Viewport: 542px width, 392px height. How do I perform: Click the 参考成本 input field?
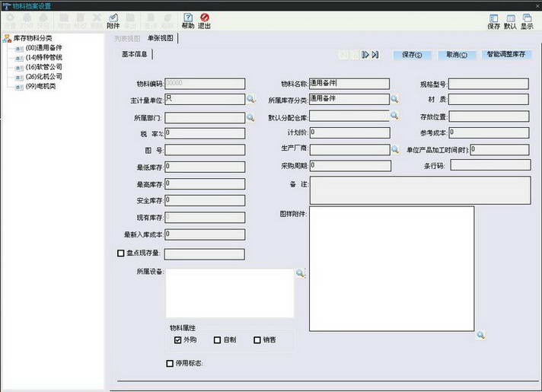(489, 132)
